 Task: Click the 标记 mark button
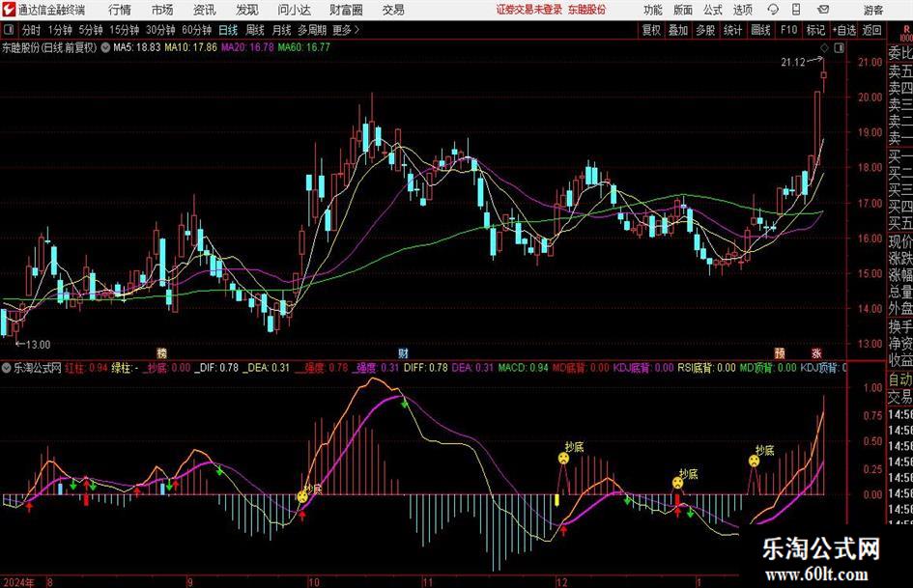(815, 30)
